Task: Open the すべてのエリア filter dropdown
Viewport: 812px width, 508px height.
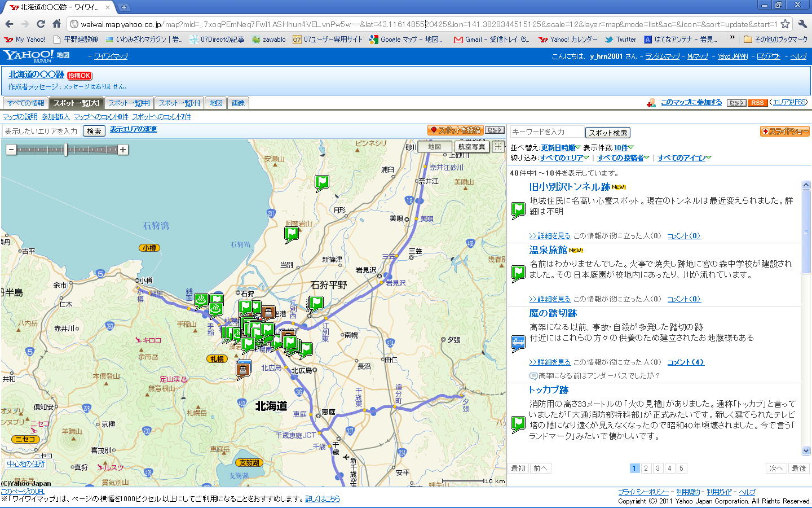Action: coord(564,158)
